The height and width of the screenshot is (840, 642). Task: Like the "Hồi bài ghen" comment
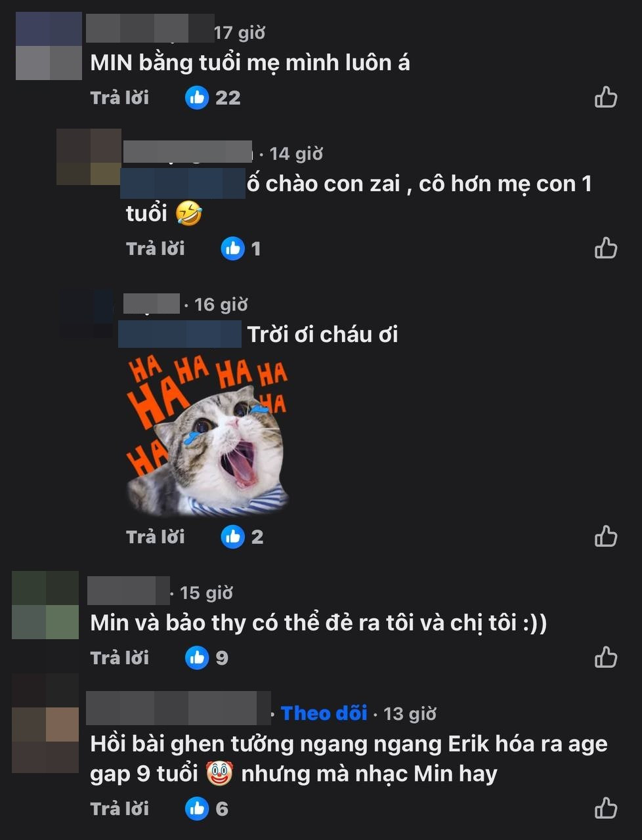tap(606, 808)
